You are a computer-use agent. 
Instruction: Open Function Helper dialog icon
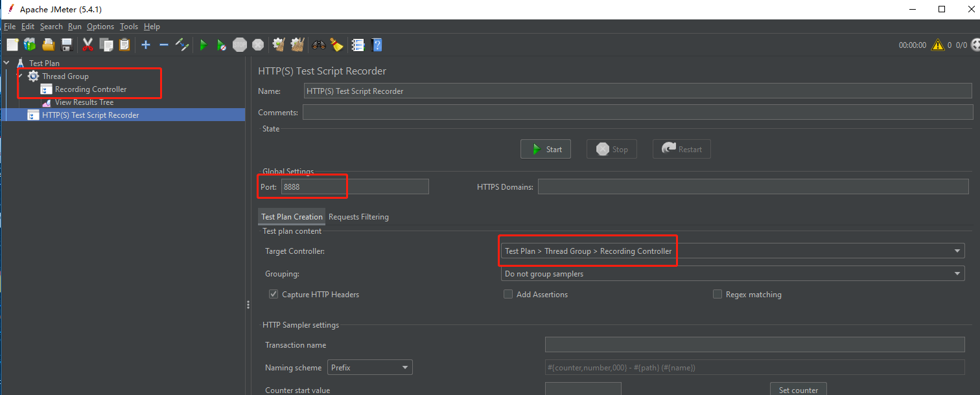click(x=358, y=45)
